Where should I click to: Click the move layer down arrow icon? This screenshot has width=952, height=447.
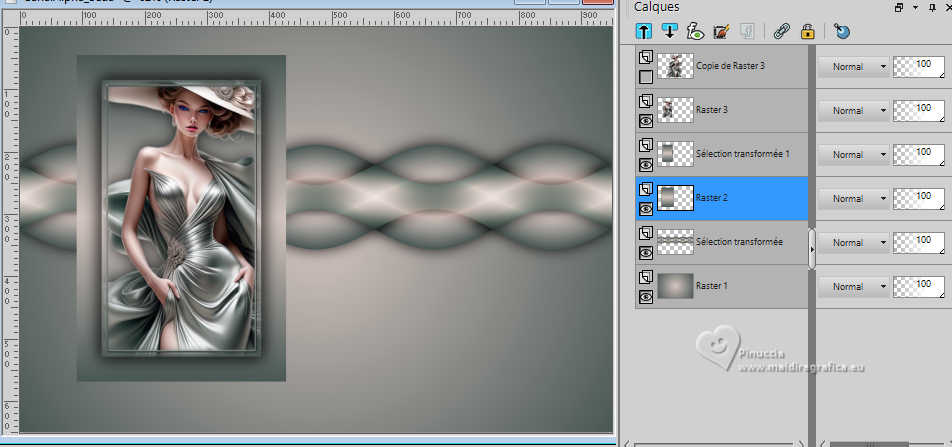669,31
